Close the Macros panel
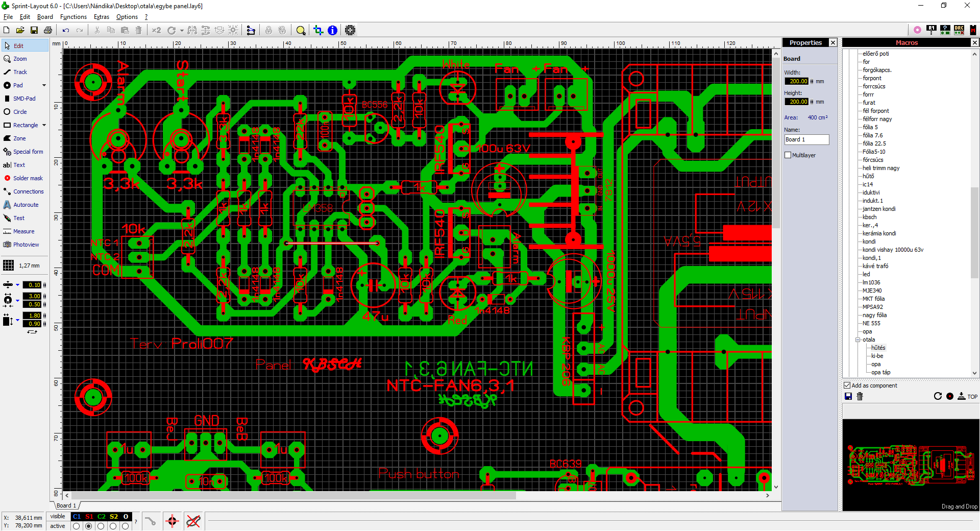Image resolution: width=980 pixels, height=531 pixels. pyautogui.click(x=974, y=43)
